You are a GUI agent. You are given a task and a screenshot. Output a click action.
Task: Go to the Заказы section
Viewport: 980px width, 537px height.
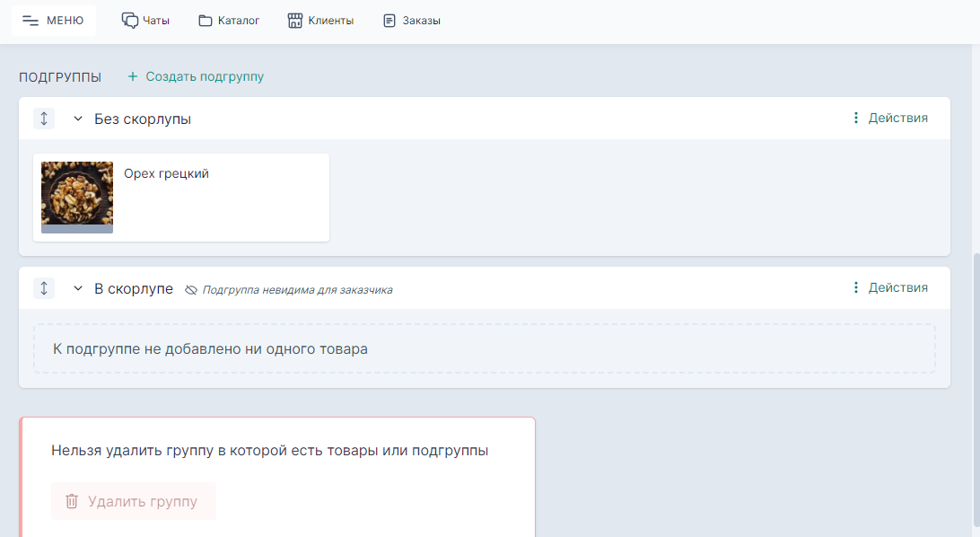(421, 21)
